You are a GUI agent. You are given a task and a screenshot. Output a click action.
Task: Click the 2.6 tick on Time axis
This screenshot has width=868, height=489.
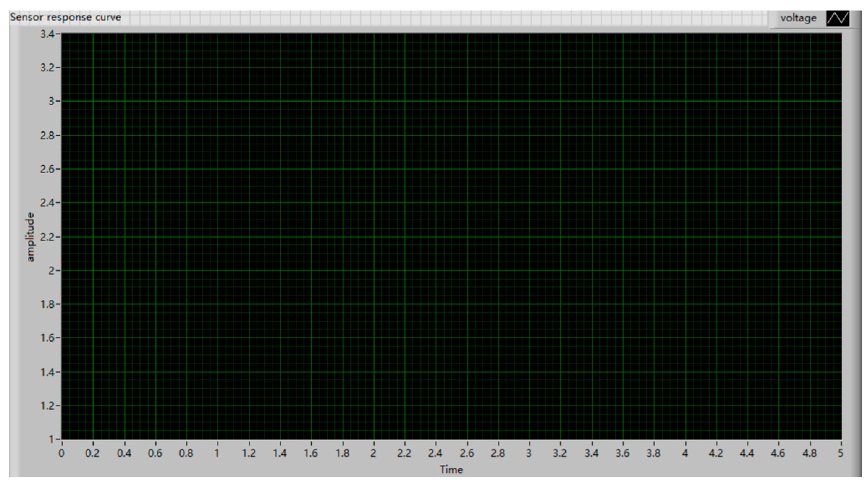(x=467, y=453)
